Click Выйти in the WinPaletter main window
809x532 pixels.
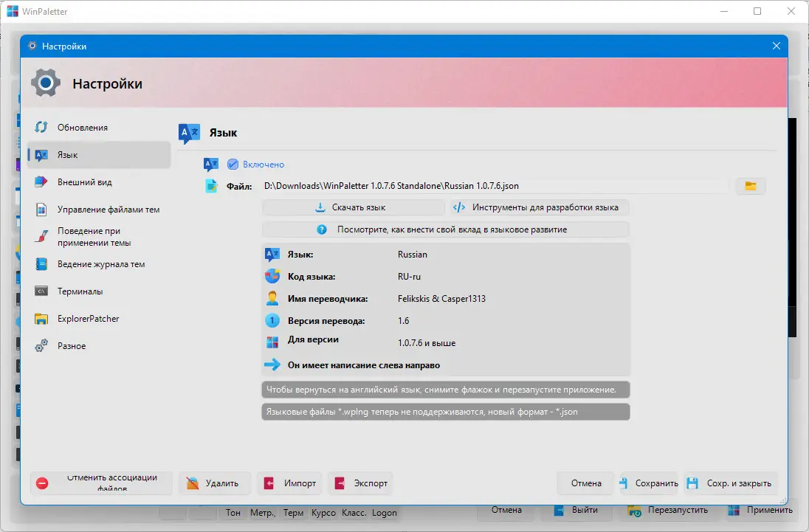click(576, 511)
